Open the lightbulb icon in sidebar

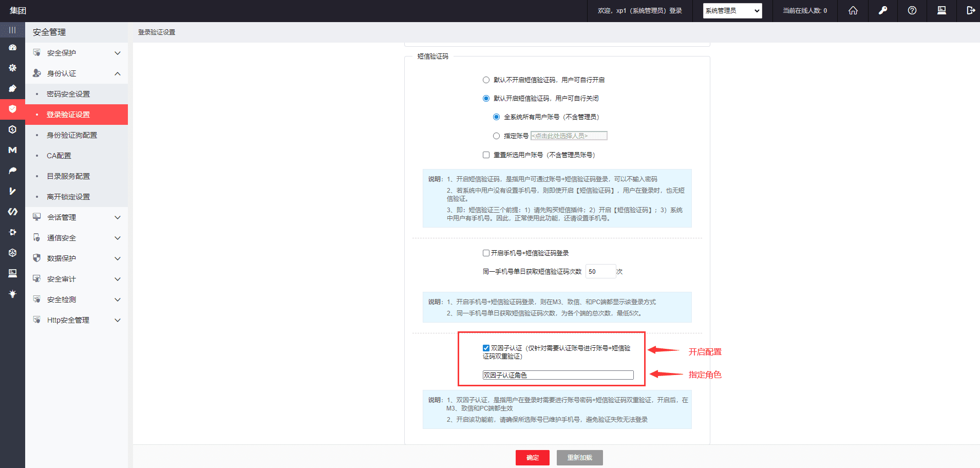pos(12,294)
